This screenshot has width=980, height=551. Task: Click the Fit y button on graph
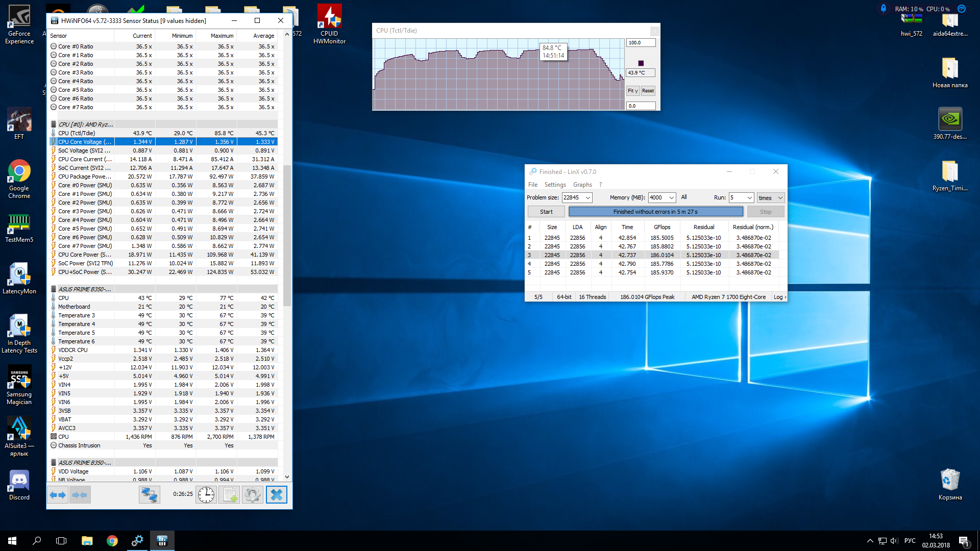pos(633,91)
